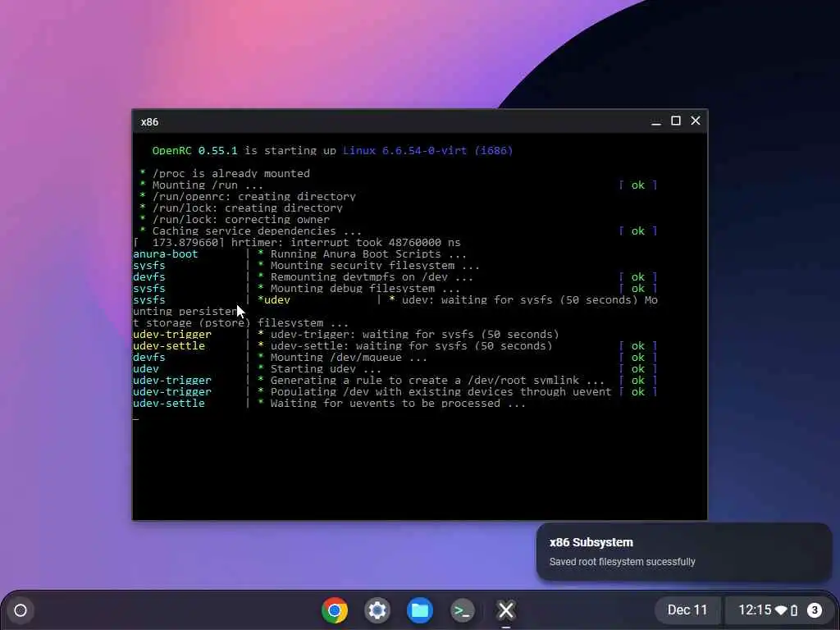Close the x86 window

click(x=696, y=121)
